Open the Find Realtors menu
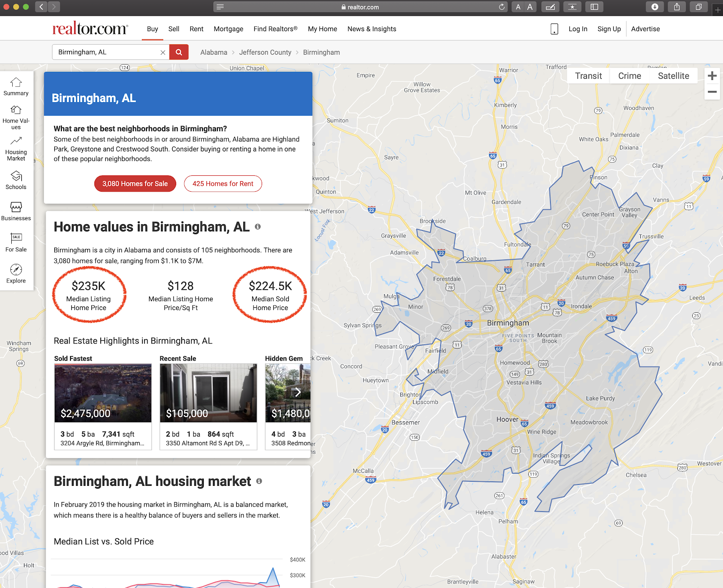This screenshot has height=588, width=723. pos(276,29)
